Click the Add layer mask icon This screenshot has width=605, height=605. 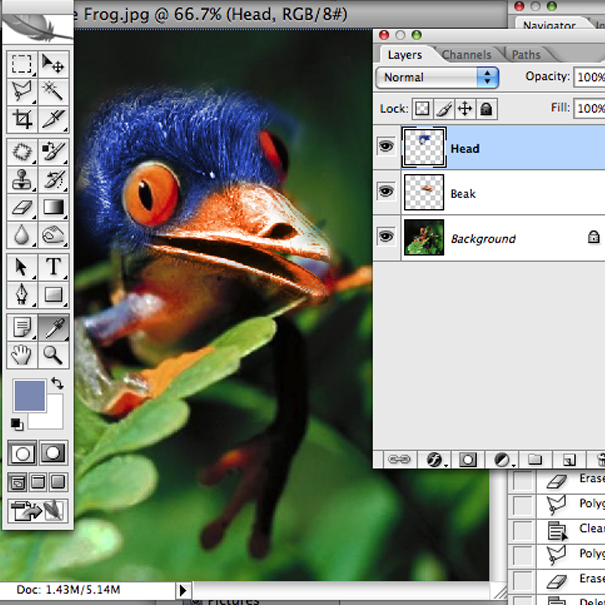tap(467, 459)
